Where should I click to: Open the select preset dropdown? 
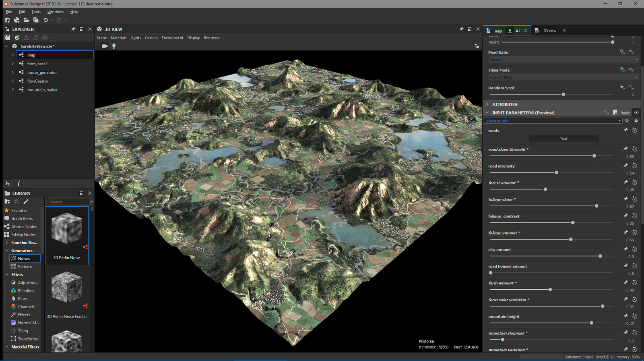553,121
